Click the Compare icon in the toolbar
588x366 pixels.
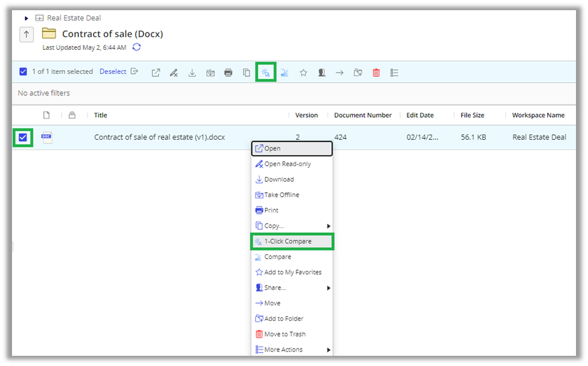click(x=284, y=72)
